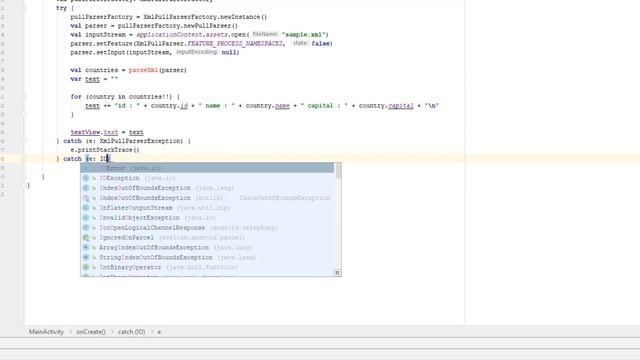Screen dimensions: 640x360
Task: Click class icon beside StringIndexOutOfBoundsException
Action: point(86,257)
